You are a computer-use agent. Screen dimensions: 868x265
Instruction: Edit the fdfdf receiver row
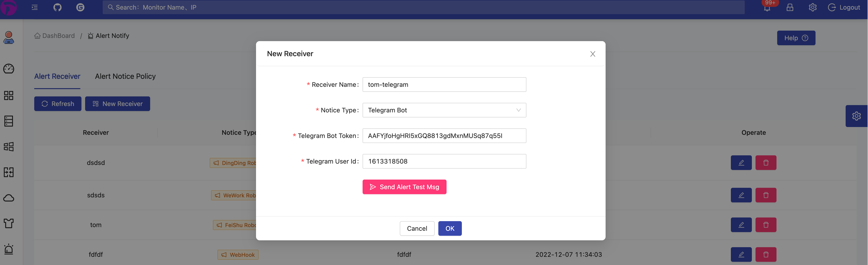tap(741, 254)
